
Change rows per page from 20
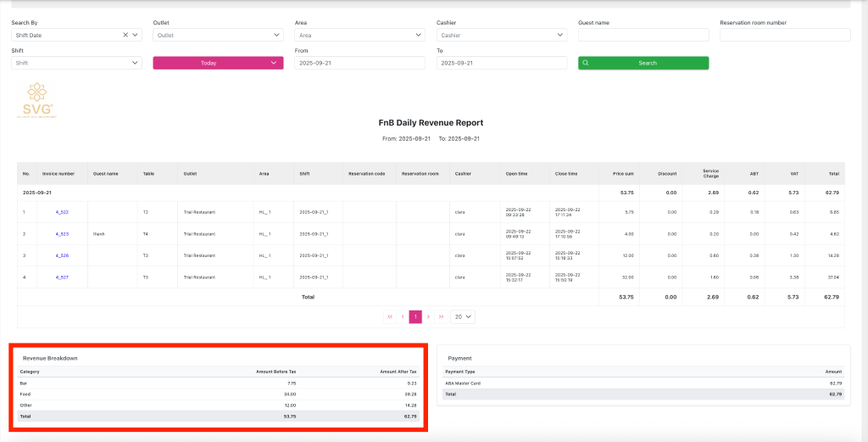[x=463, y=316]
